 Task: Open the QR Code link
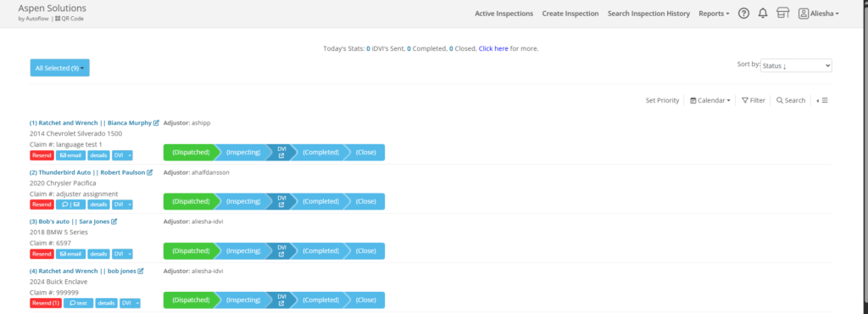click(x=70, y=19)
